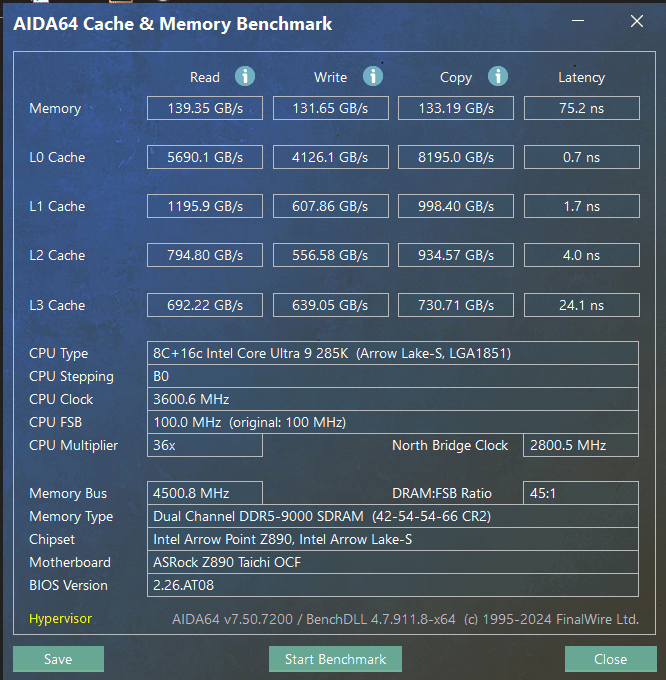Viewport: 666px width, 680px height.
Task: Click the Memory Bus field 4500.8 MHz
Action: 205,493
